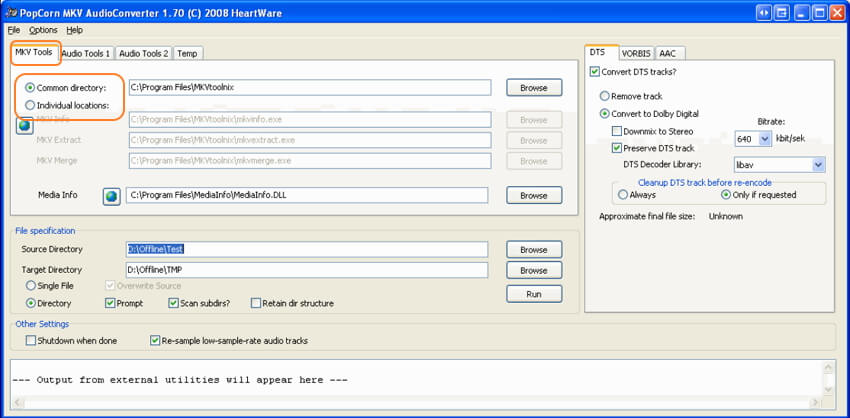Select the Individual locations radio button
The image size is (850, 418).
point(30,105)
